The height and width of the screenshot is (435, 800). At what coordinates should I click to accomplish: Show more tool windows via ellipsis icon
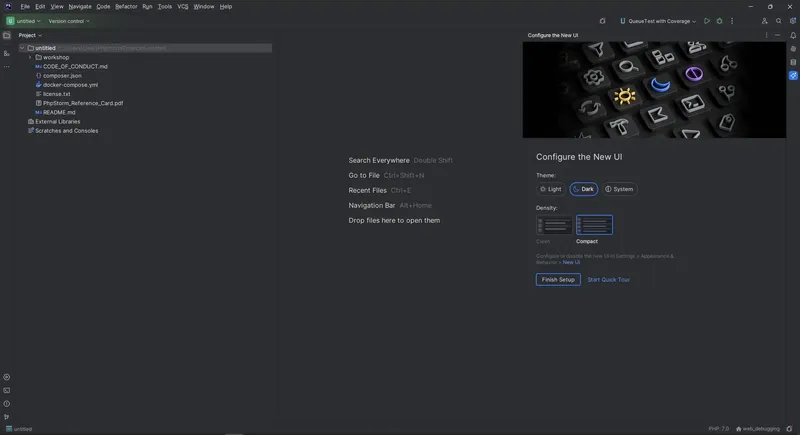point(7,67)
